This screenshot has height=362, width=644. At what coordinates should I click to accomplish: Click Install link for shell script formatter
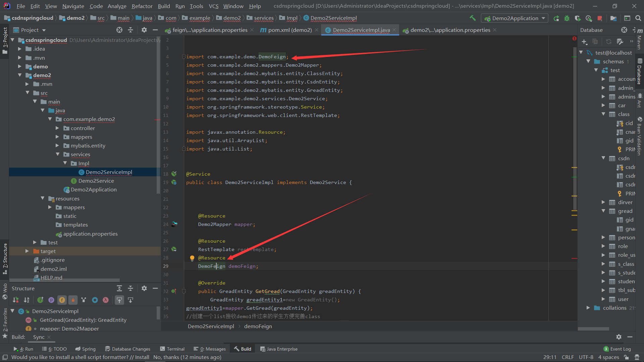(142, 357)
